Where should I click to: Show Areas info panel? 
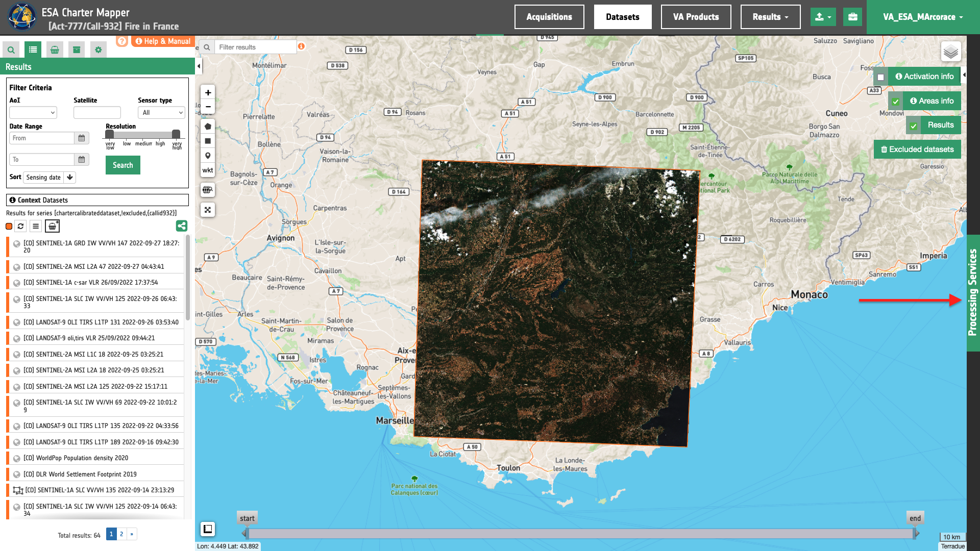click(x=932, y=101)
